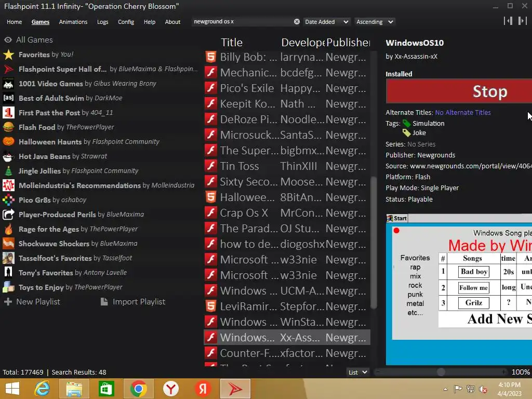Viewport: 532px width, 399px height.
Task: Open the Help tab
Action: 149,22
